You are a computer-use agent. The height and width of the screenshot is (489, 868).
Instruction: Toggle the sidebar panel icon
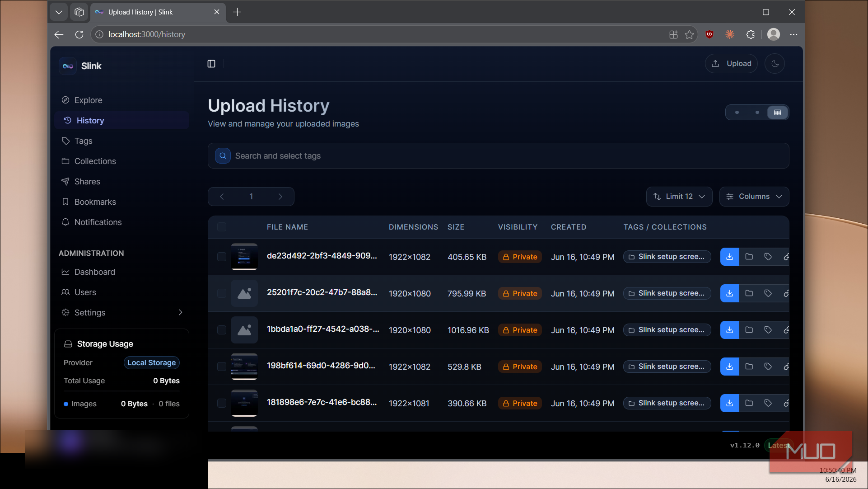point(211,64)
